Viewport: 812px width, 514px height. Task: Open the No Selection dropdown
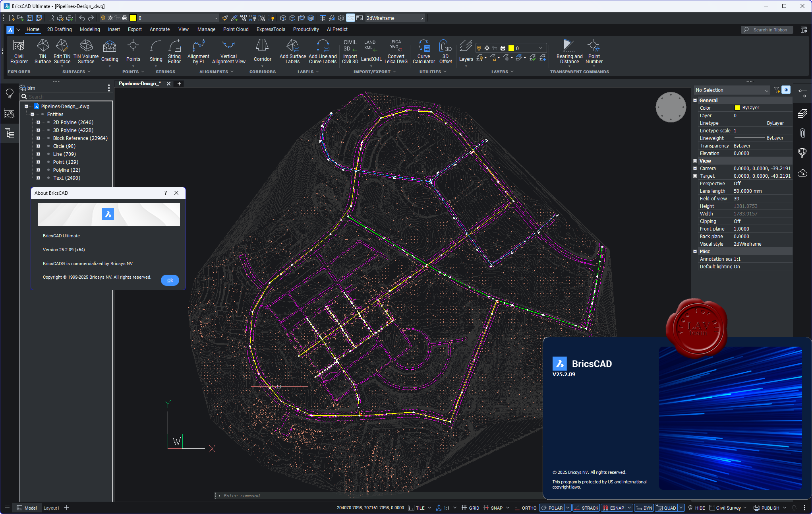tap(732, 90)
